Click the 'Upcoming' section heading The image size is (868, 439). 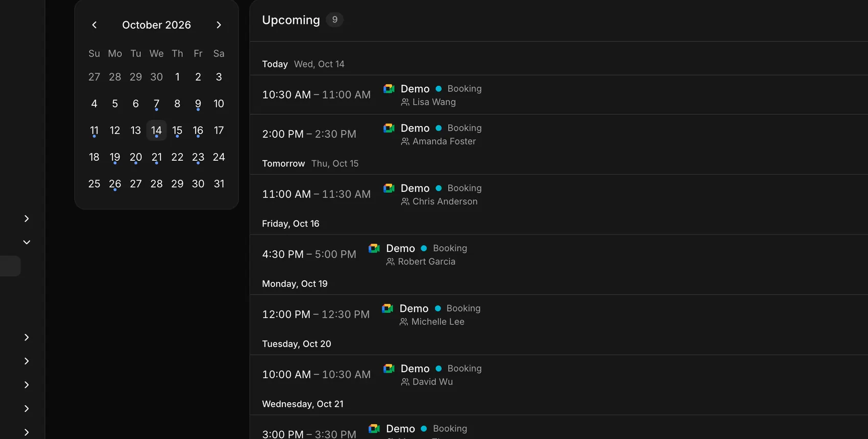[x=291, y=20]
